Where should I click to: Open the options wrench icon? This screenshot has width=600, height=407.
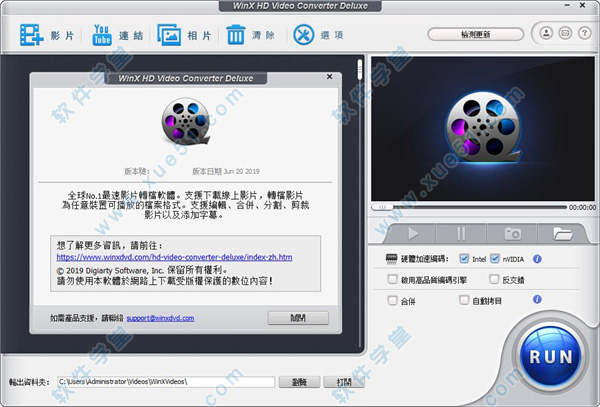pyautogui.click(x=303, y=35)
